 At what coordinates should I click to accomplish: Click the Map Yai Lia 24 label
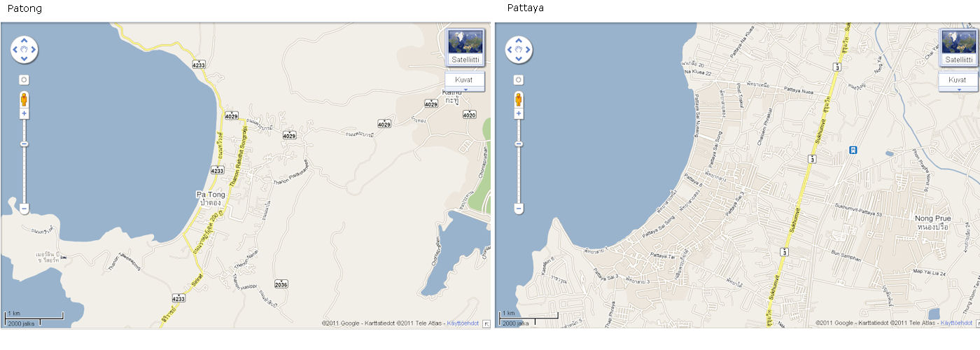tap(928, 272)
